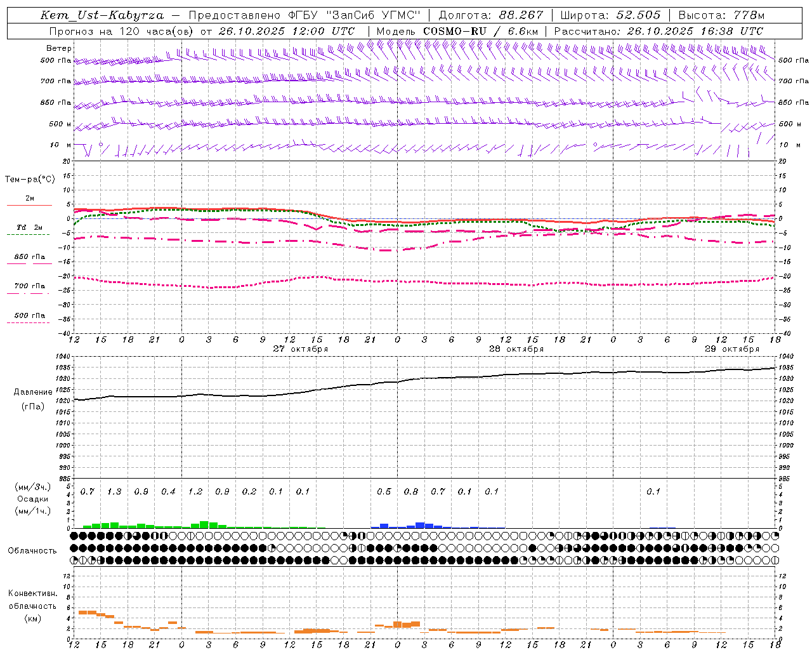Click the '27 октября' date label

pos(301,349)
